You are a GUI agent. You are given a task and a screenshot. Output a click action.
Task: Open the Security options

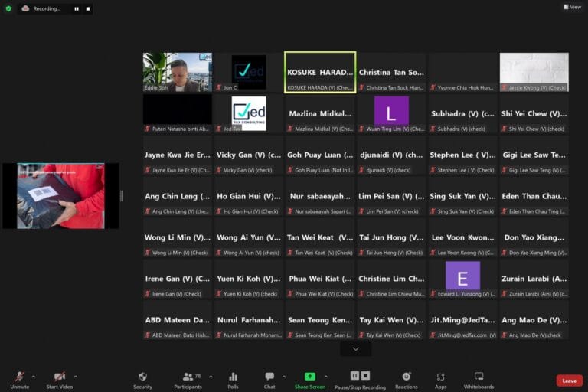[x=142, y=380]
